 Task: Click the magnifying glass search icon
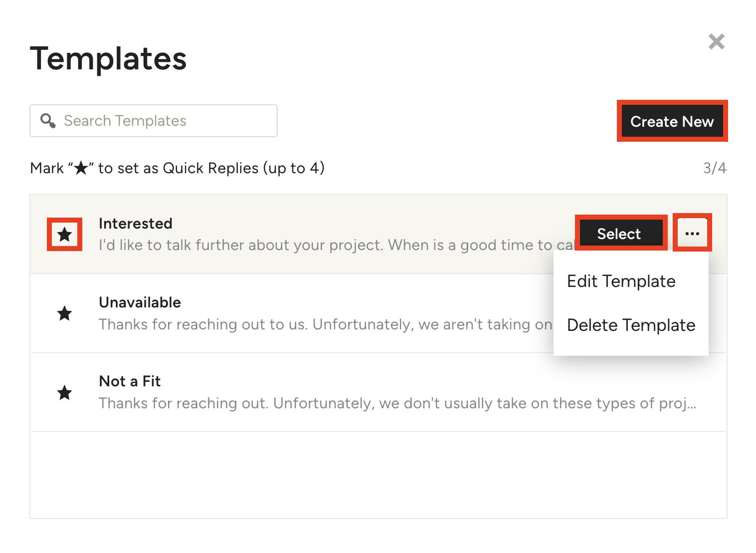(48, 121)
